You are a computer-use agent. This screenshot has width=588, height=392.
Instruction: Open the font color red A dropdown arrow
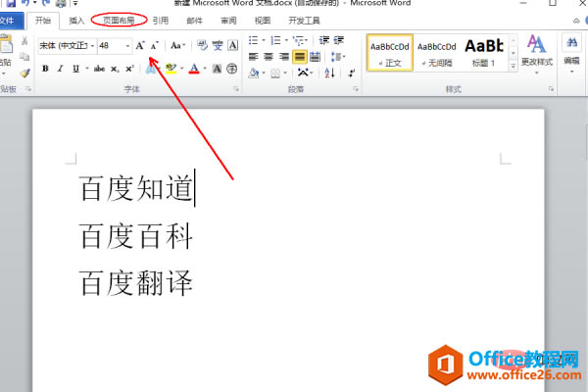point(205,69)
